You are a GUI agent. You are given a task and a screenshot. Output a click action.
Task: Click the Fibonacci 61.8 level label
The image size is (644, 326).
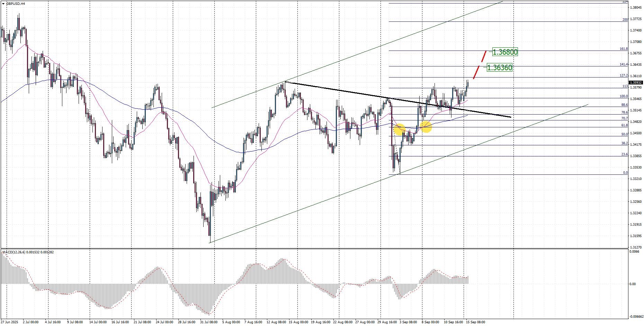624,125
